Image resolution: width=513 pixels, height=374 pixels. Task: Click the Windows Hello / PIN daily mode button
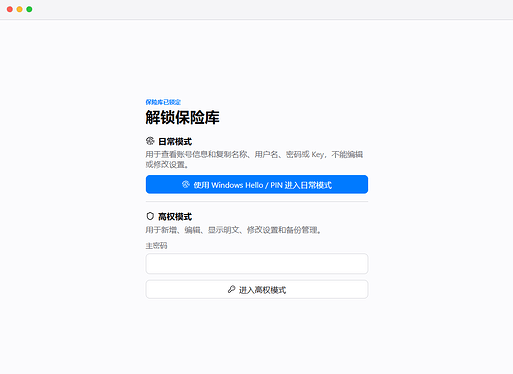[x=257, y=184]
